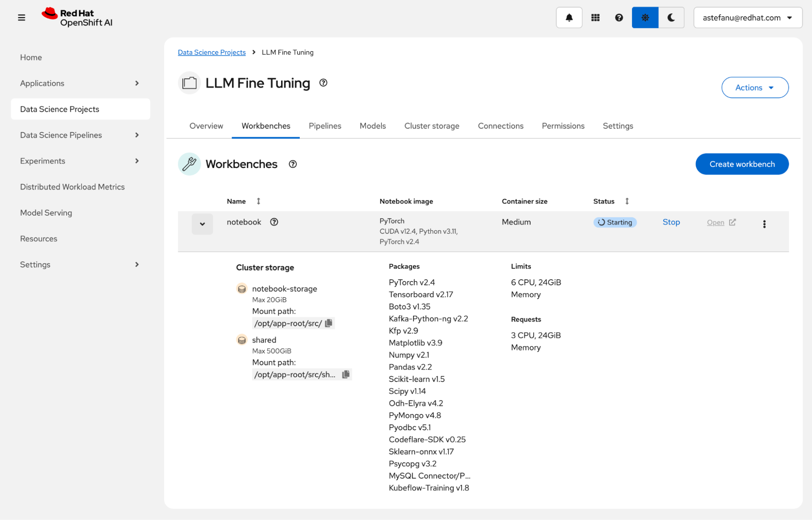This screenshot has width=812, height=520.
Task: Switch to dark theme
Action: pyautogui.click(x=671, y=17)
